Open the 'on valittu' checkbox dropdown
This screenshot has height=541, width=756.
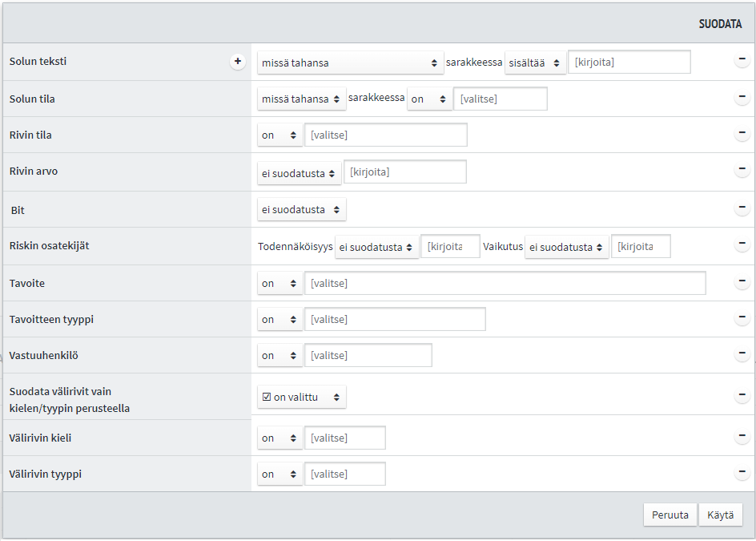[302, 397]
